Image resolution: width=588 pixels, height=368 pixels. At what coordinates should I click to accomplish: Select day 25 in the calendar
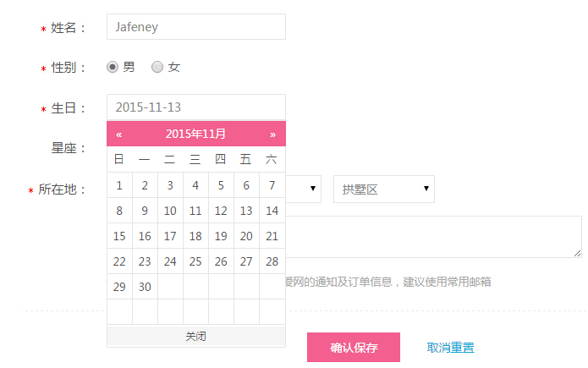195,261
